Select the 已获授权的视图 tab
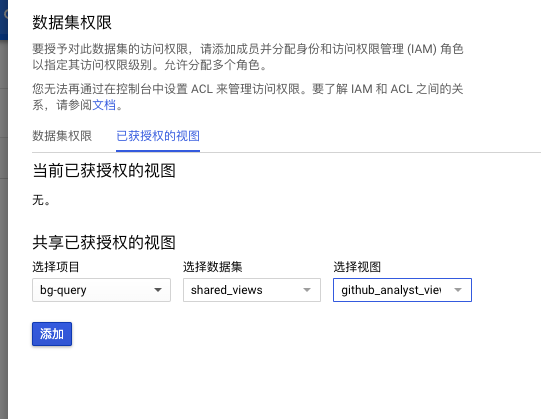The image size is (541, 419). 158,136
